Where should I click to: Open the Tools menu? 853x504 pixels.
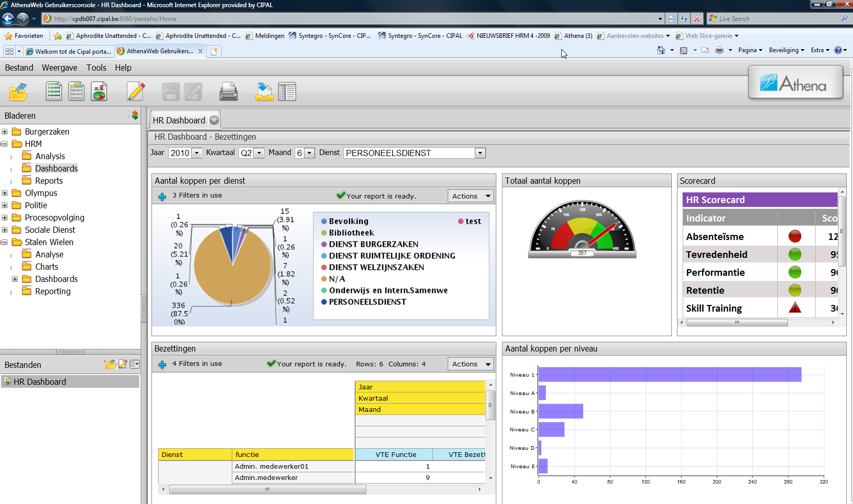(x=96, y=68)
